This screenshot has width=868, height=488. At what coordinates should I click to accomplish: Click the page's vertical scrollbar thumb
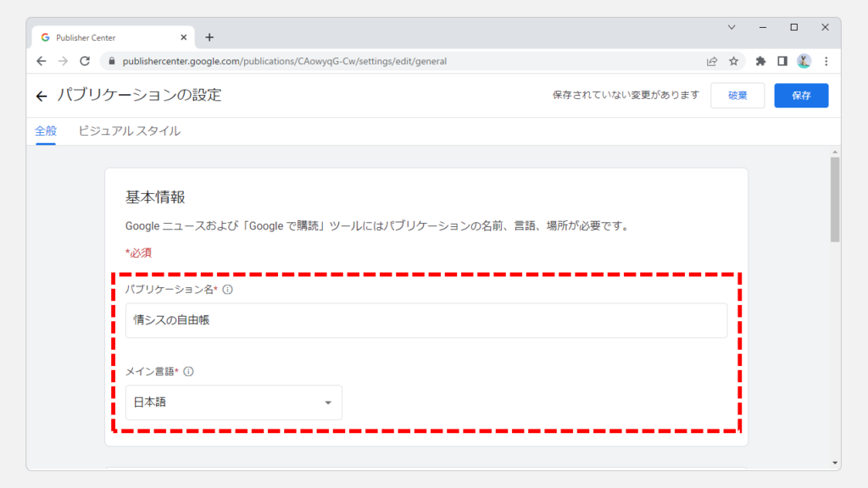click(835, 199)
